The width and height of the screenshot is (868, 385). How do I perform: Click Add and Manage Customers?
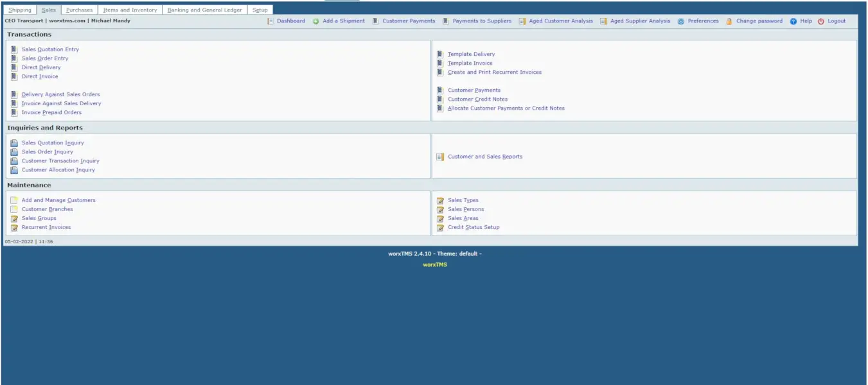pos(58,200)
